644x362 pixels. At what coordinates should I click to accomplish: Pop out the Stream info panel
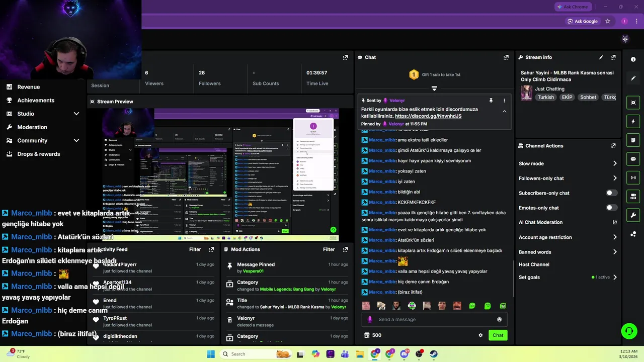613,57
